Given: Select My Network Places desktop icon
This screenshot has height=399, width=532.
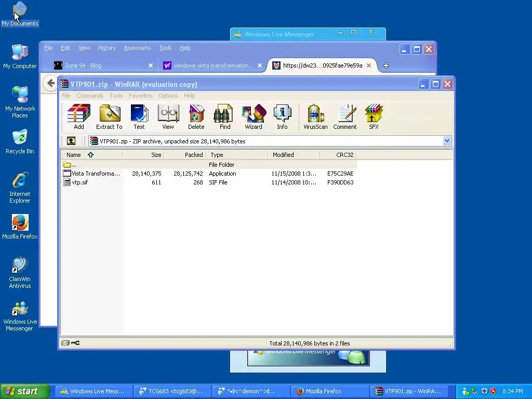Looking at the screenshot, I should 20,102.
